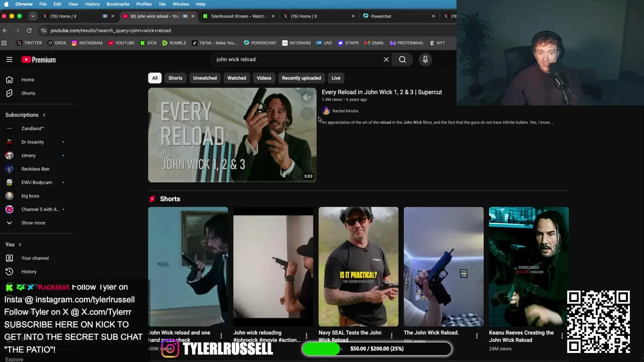Open the YouTube hamburger guide menu
Image resolution: width=644 pixels, height=362 pixels.
(x=9, y=59)
